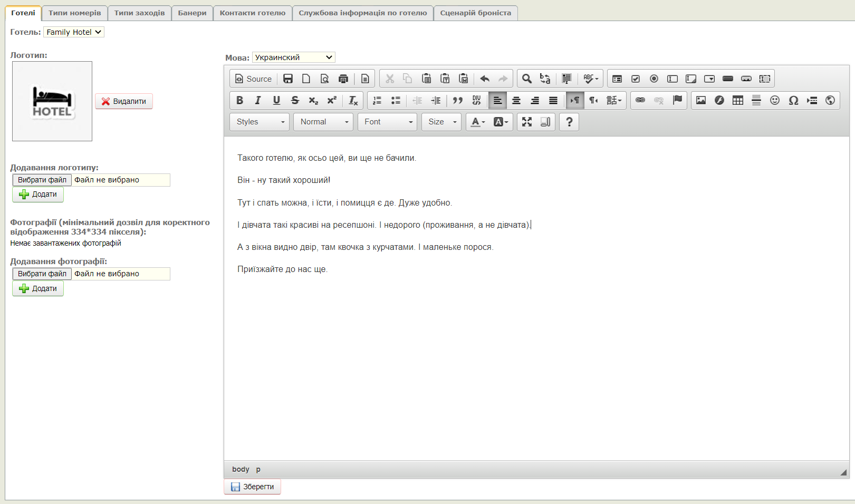Open the Styles dropdown
Viewport: 855px width, 504px height.
pos(260,122)
